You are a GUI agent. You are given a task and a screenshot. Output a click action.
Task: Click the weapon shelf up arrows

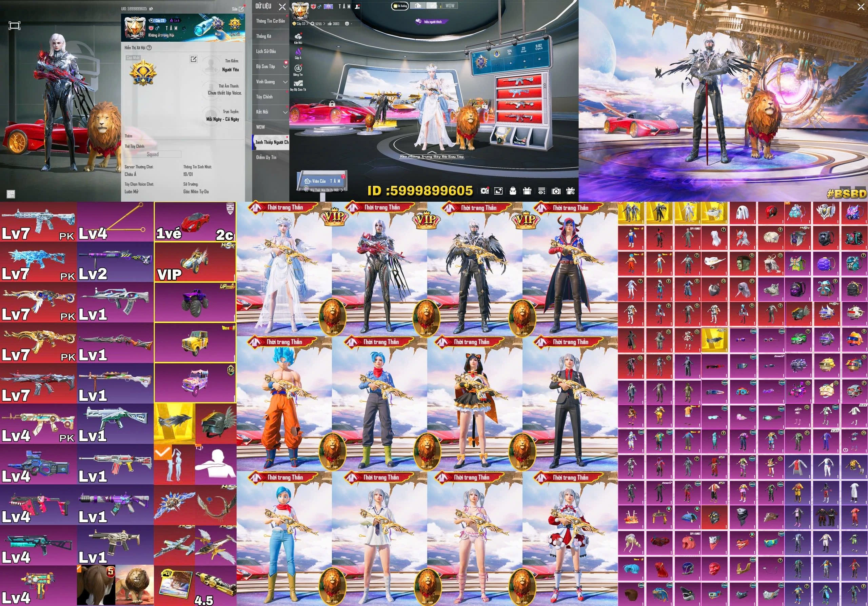pos(545,86)
